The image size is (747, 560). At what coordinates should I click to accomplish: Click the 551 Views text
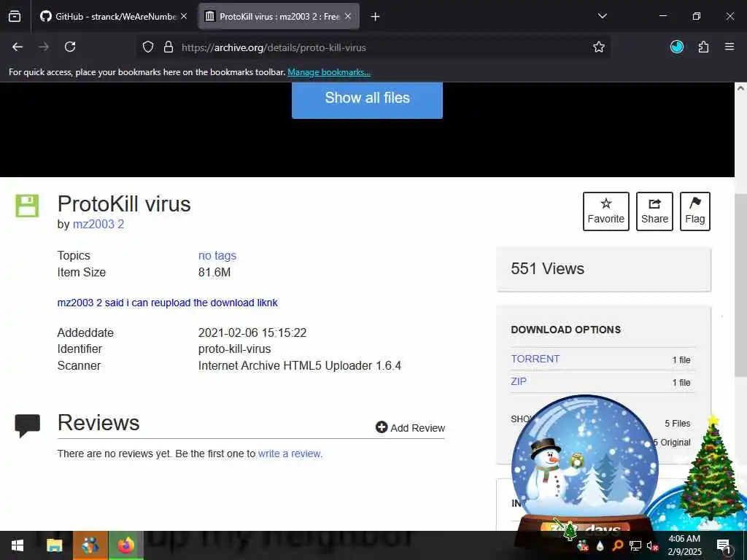(x=547, y=269)
